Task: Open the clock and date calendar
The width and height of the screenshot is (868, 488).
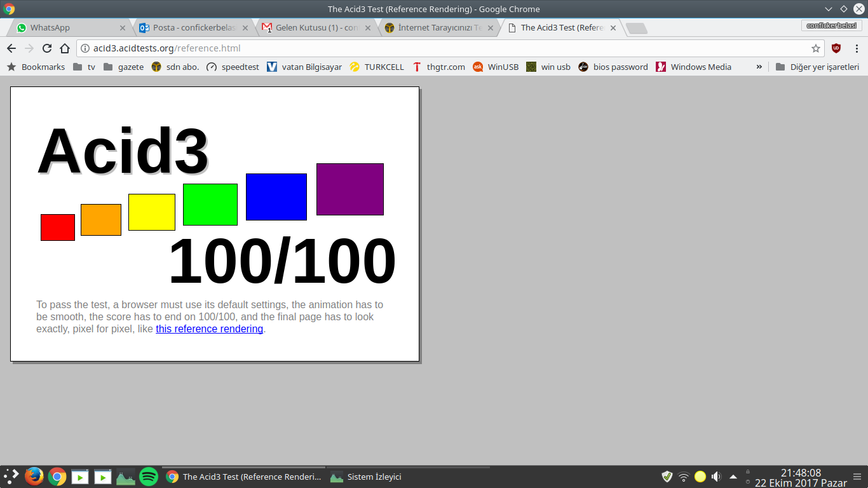Action: tap(801, 478)
